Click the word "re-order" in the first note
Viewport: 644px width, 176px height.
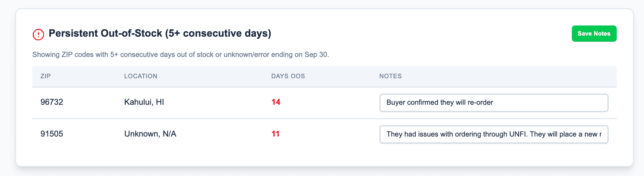[x=480, y=102]
